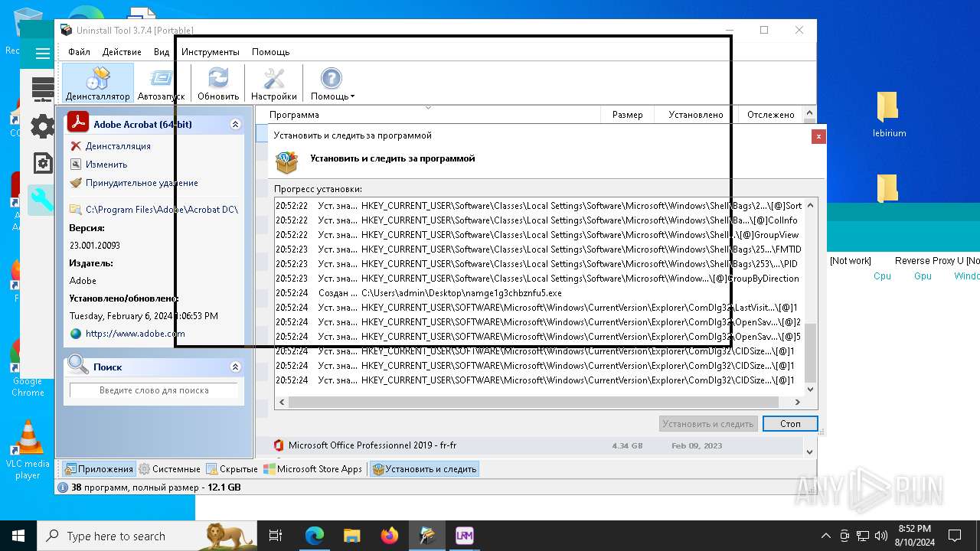Close the Установить и следить dialog

(818, 136)
